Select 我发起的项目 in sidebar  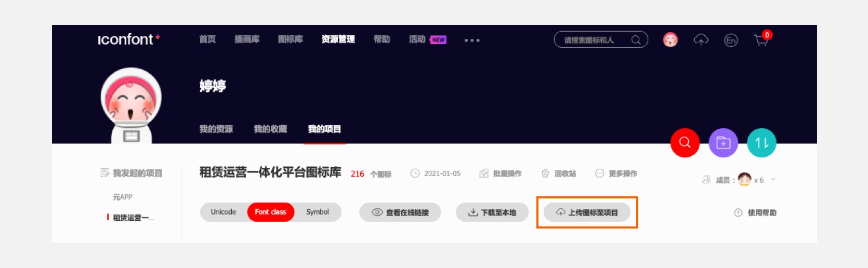click(131, 173)
